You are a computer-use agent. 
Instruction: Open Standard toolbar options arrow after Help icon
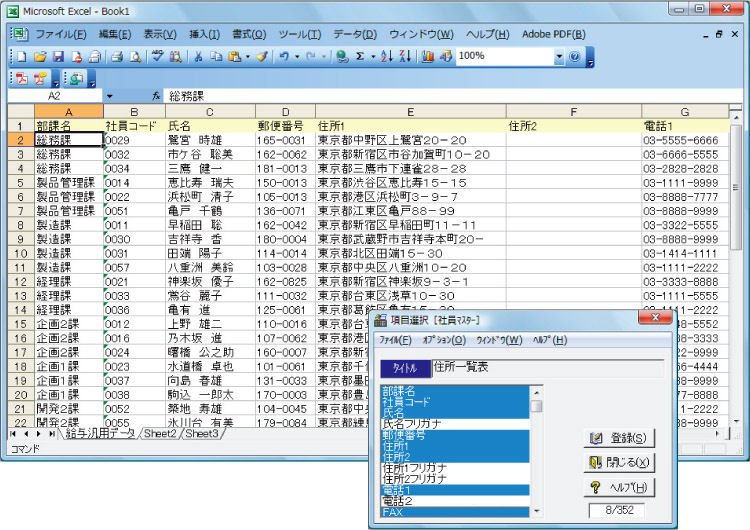point(590,57)
